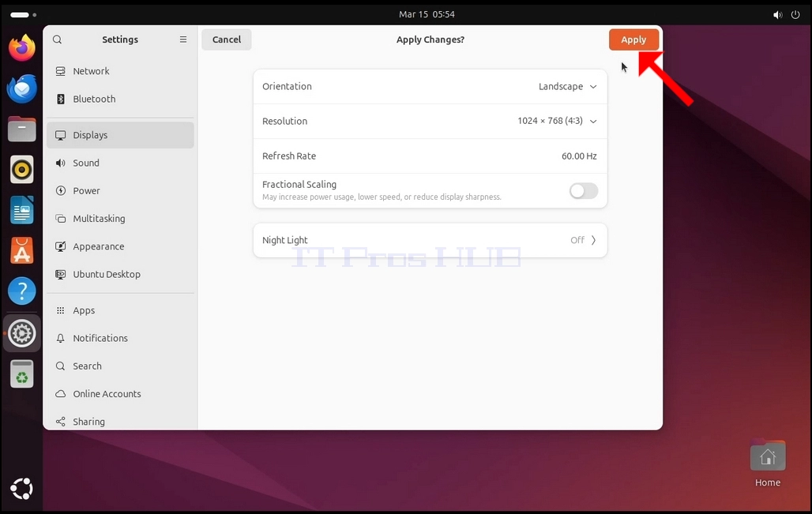Select Appearance in the settings sidebar
812x514 pixels.
point(120,246)
